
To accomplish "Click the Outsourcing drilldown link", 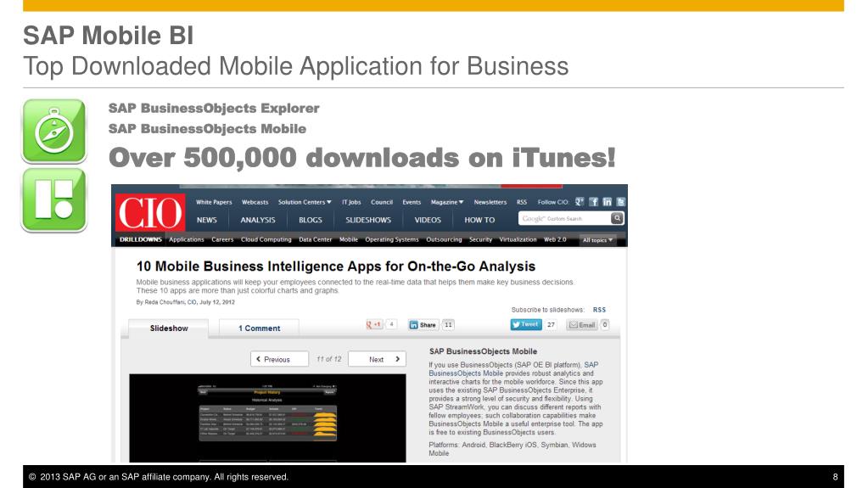I will tap(444, 240).
